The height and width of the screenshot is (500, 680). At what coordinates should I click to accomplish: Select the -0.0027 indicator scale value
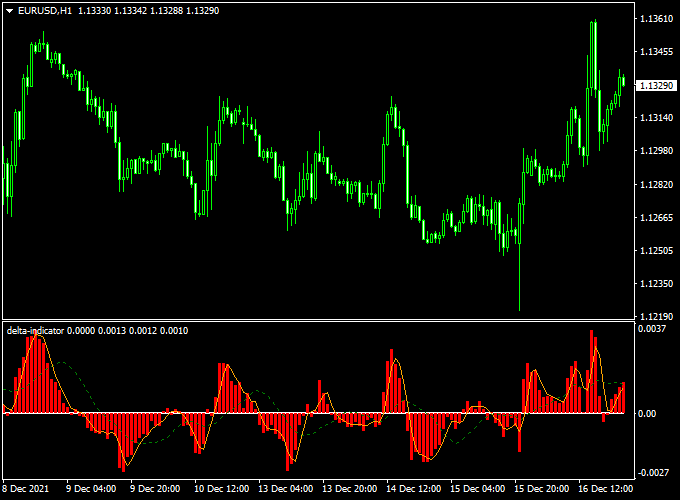pyautogui.click(x=652, y=472)
